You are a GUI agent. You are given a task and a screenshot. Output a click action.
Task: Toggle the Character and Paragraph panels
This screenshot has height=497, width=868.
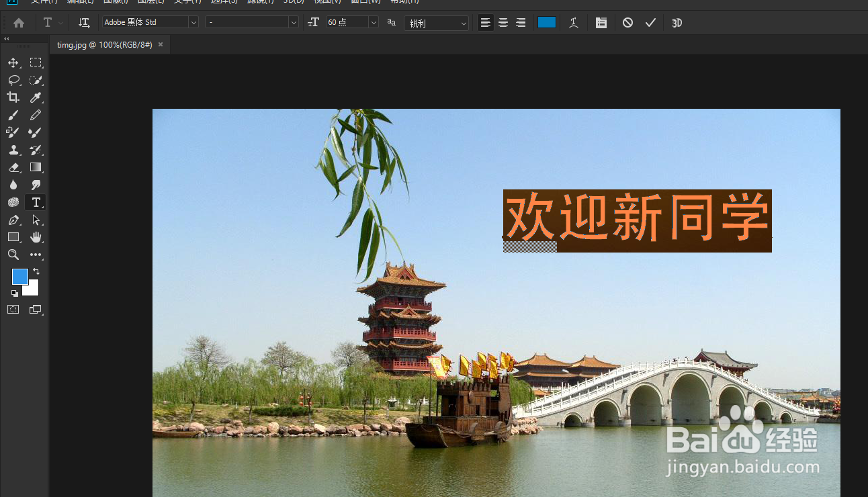601,22
